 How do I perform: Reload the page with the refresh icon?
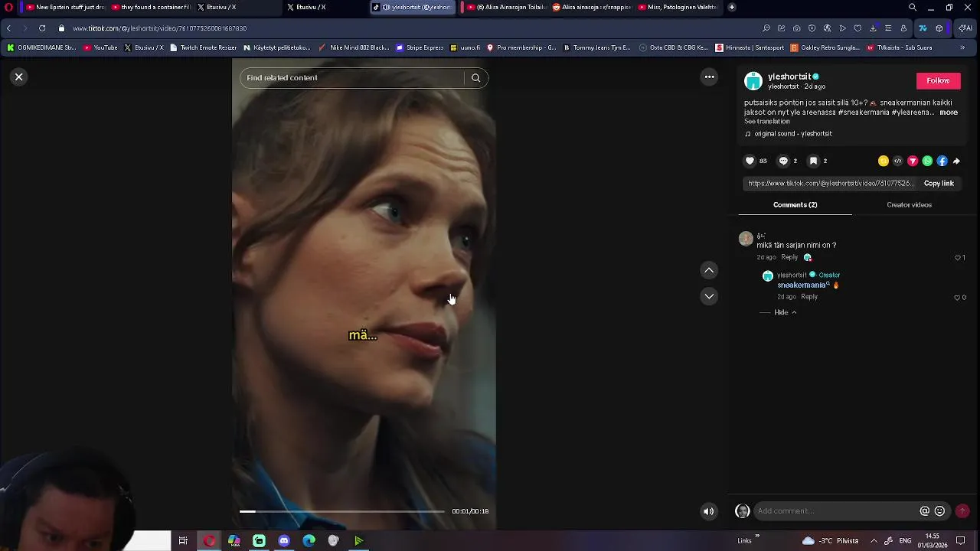coord(42,28)
